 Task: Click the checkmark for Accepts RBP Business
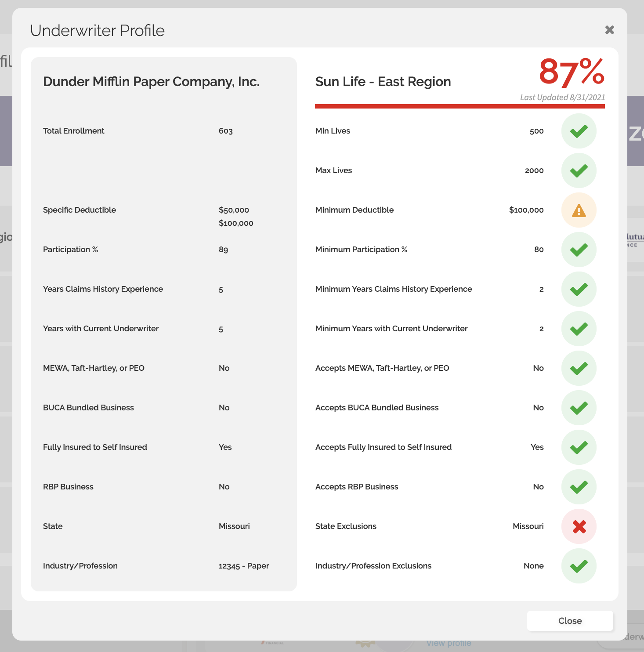pyautogui.click(x=579, y=487)
